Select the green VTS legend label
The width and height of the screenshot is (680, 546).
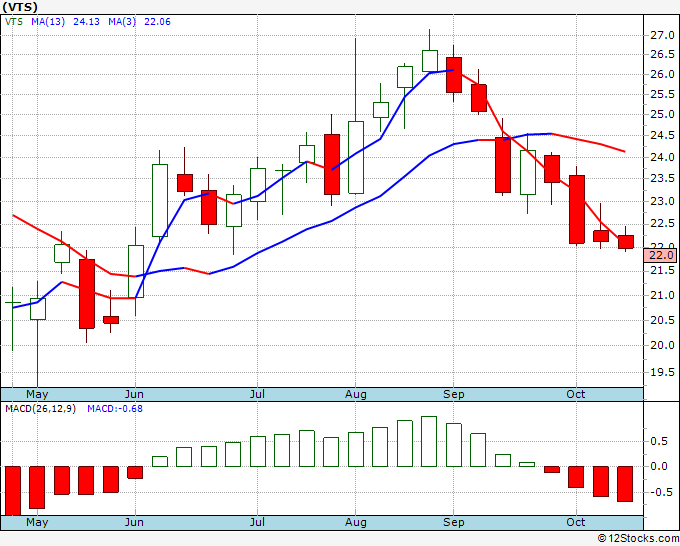(14, 22)
